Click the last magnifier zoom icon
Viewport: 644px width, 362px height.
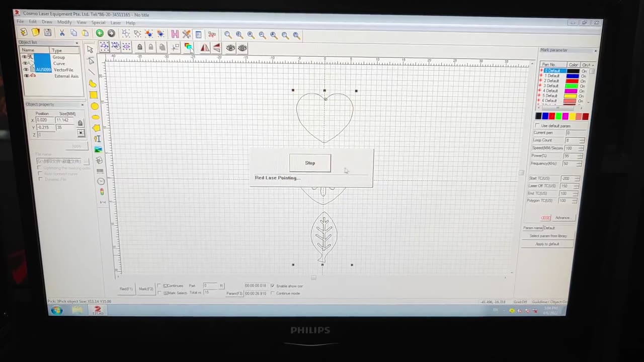pyautogui.click(x=296, y=35)
